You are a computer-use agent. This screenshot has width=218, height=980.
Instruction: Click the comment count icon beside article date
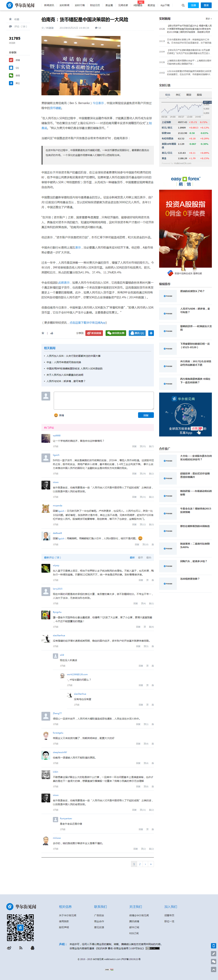96,28
